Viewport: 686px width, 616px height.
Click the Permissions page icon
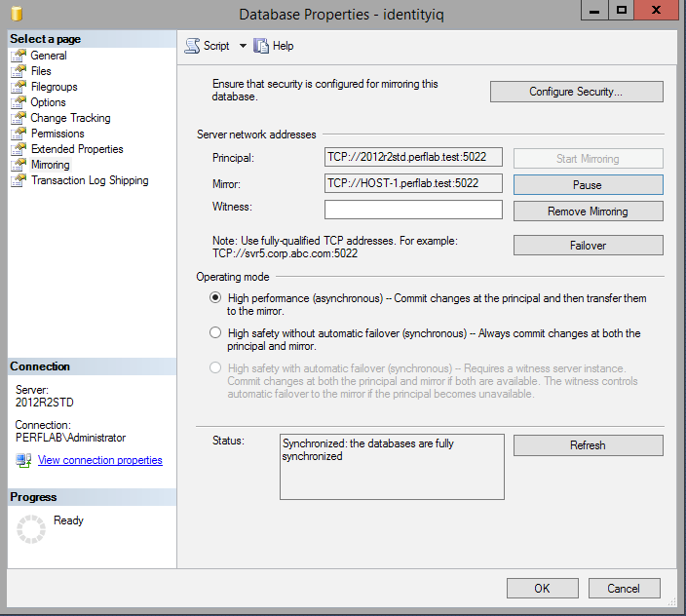pyautogui.click(x=19, y=134)
